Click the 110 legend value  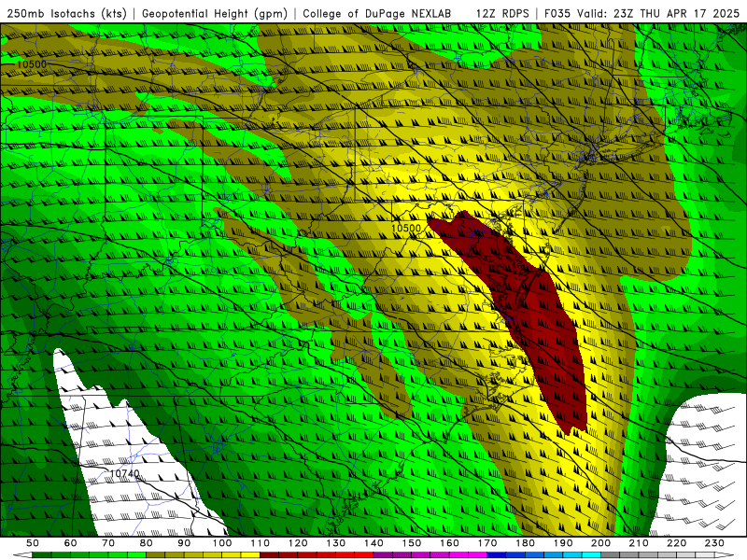[261, 543]
